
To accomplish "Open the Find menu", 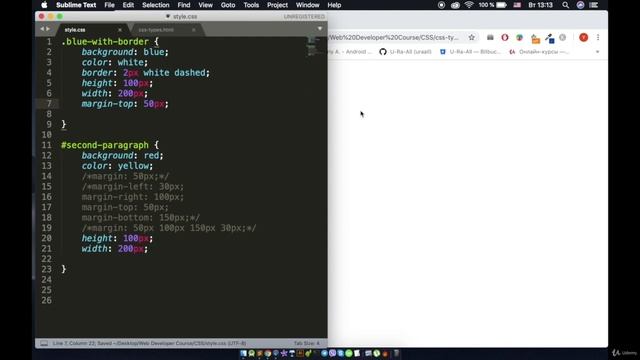I will tap(184, 5).
